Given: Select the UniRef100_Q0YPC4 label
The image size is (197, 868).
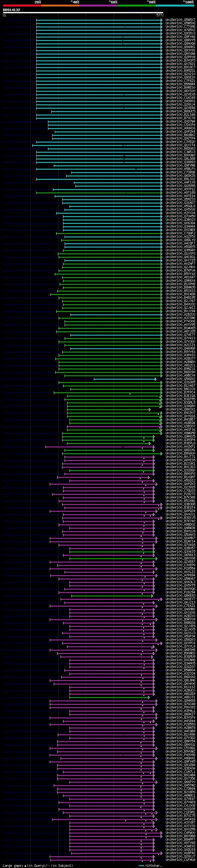Looking at the screenshot, I should click(x=180, y=643).
